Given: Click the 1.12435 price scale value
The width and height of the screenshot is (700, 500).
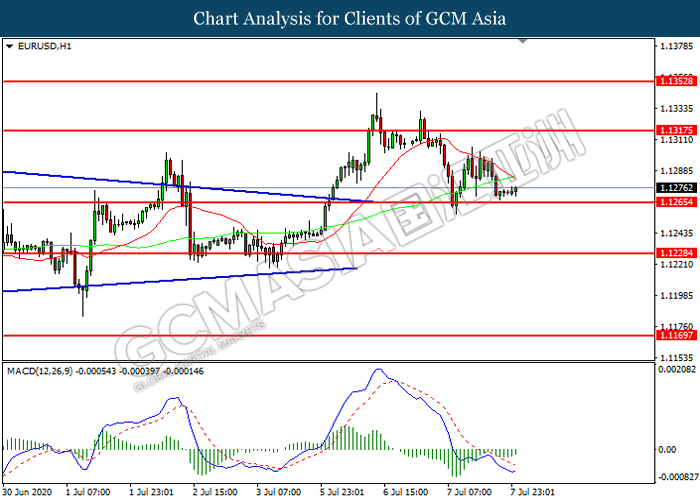Looking at the screenshot, I should point(677,233).
